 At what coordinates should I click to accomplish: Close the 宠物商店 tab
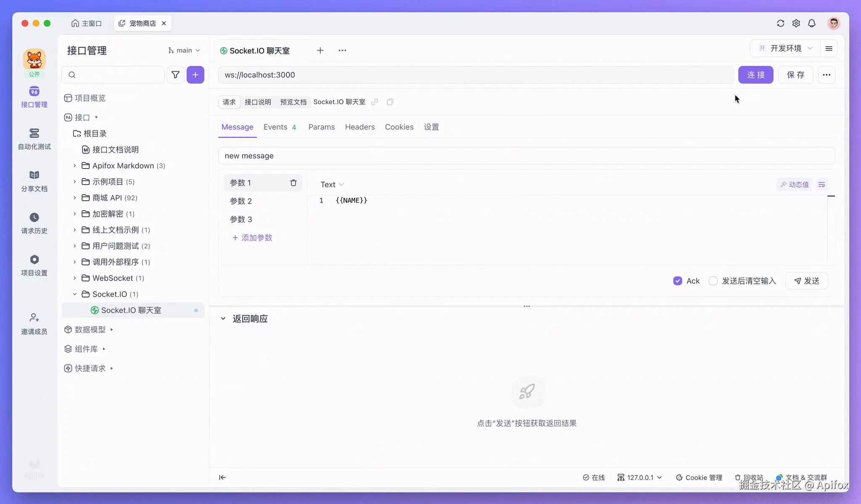click(164, 24)
